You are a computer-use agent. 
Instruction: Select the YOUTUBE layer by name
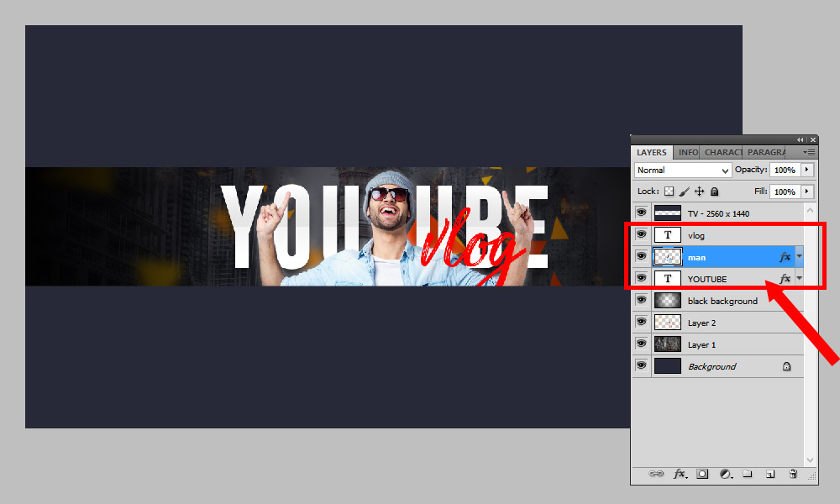coord(707,279)
